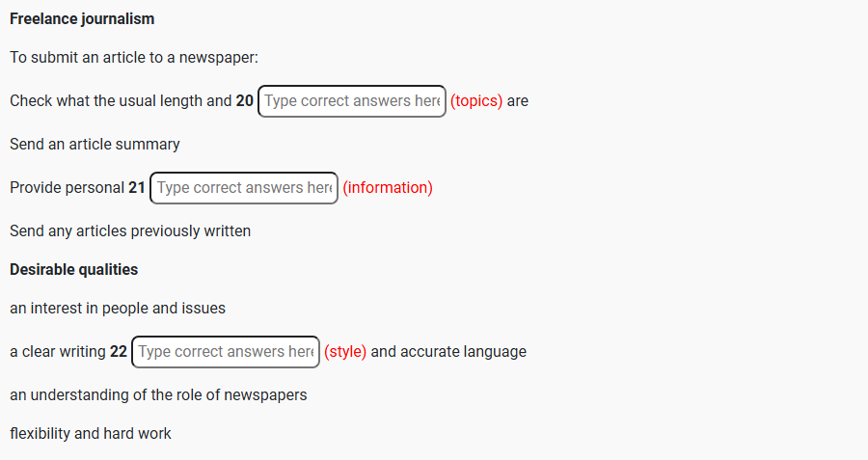The width and height of the screenshot is (868, 460).
Task: Click the "role of newspapers" understanding line
Action: point(158,395)
